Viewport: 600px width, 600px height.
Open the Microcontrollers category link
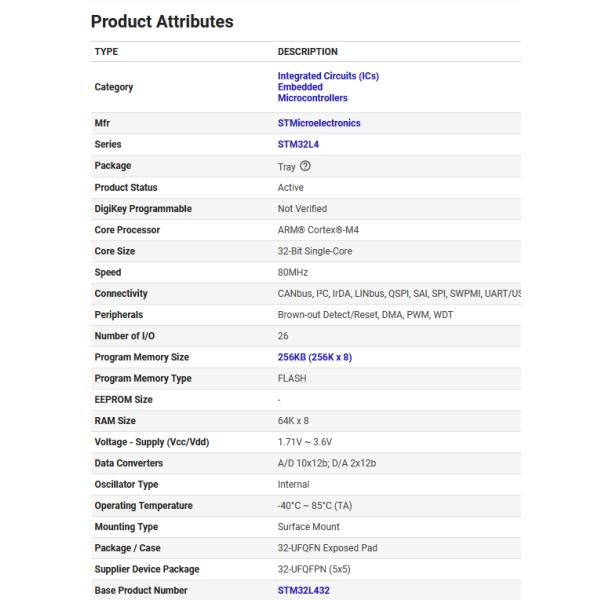point(312,98)
